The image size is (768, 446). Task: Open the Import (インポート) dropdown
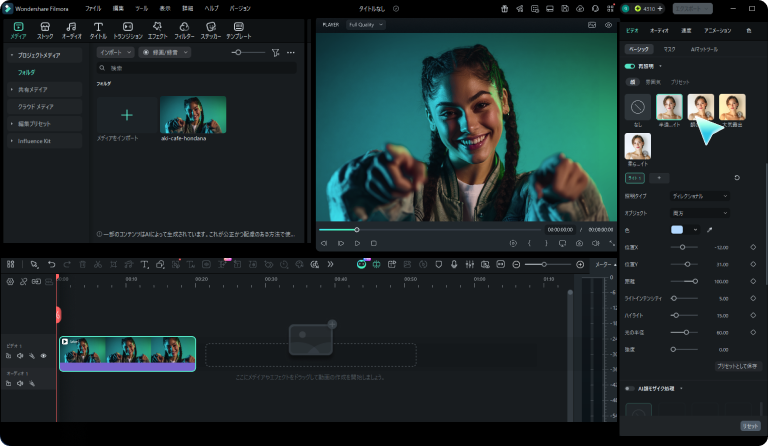click(x=115, y=52)
